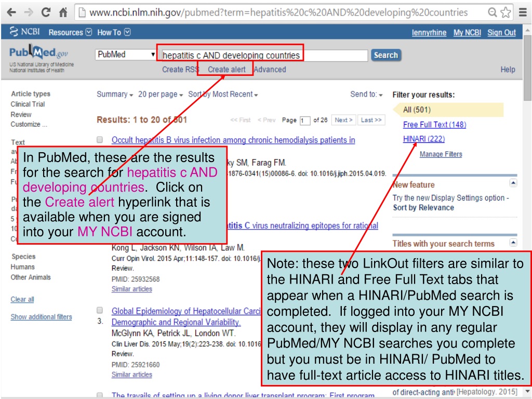Reload the page using the refresh icon
Screen dimensions: 532x399
46,12
